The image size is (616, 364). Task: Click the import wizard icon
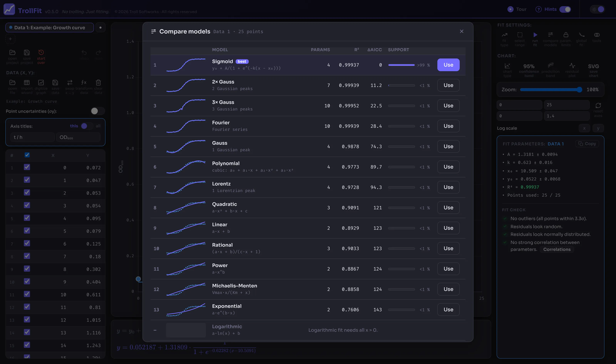[27, 83]
